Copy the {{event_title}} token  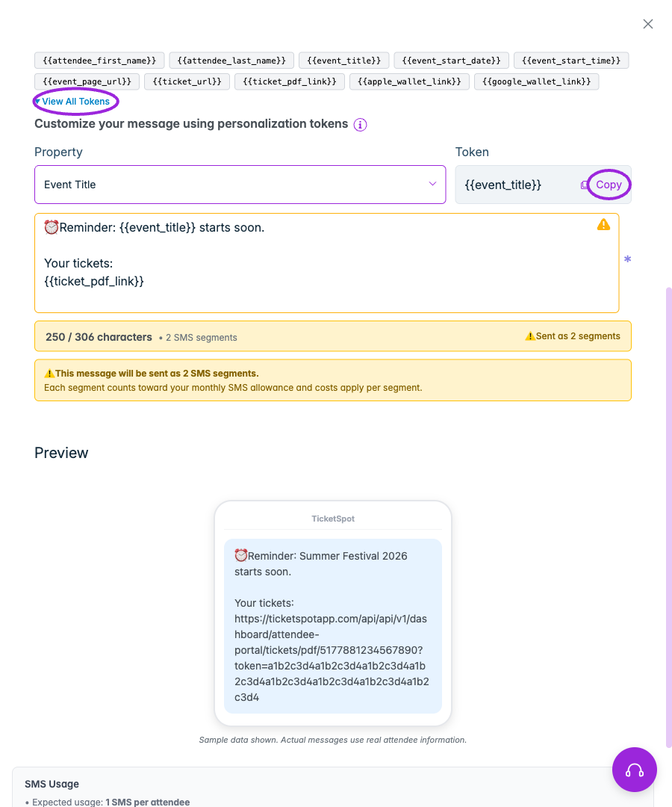tap(609, 185)
